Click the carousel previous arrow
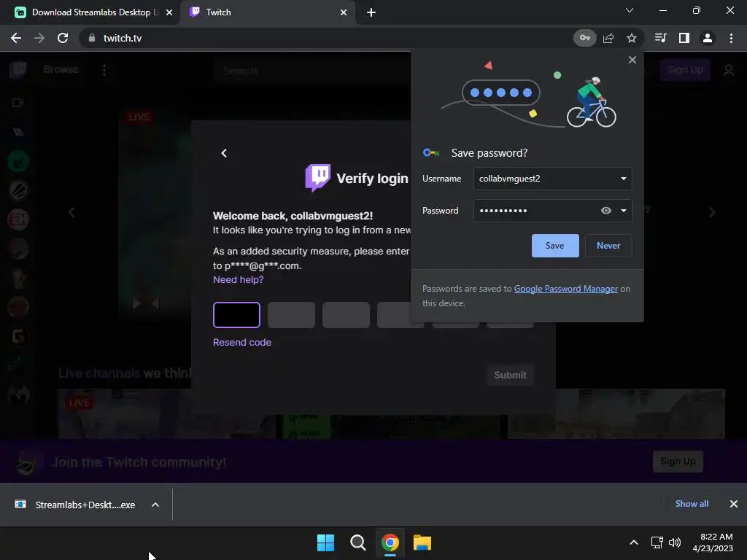This screenshot has width=747, height=560. [72, 212]
